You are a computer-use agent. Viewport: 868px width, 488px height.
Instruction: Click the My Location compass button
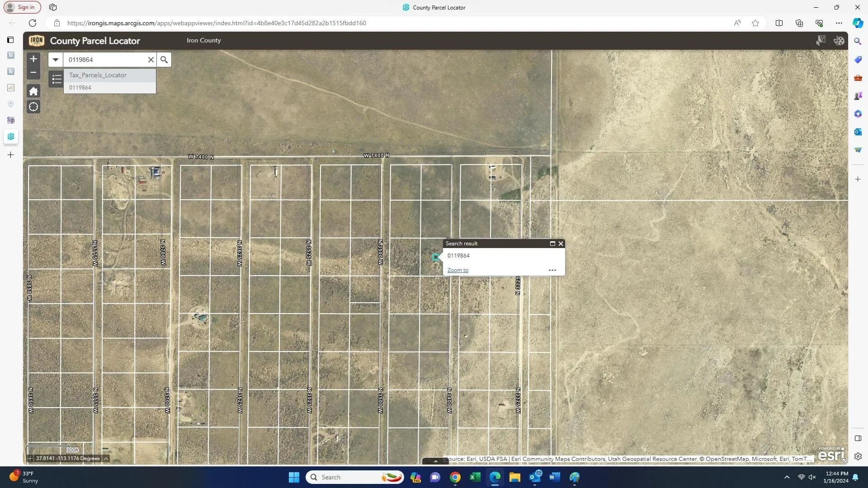pos(33,107)
